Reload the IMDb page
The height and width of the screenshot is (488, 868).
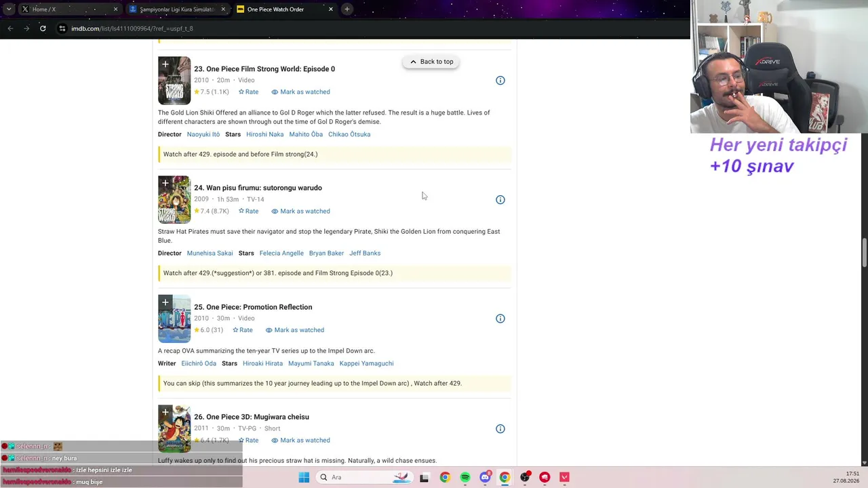click(43, 28)
